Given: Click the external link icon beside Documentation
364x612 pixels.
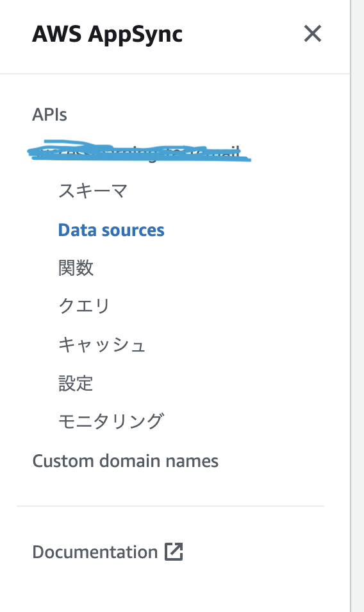Looking at the screenshot, I should 174,552.
